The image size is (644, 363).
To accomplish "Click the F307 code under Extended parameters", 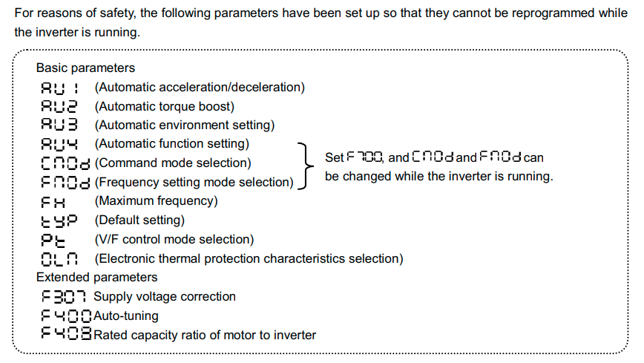I will coord(65,297).
